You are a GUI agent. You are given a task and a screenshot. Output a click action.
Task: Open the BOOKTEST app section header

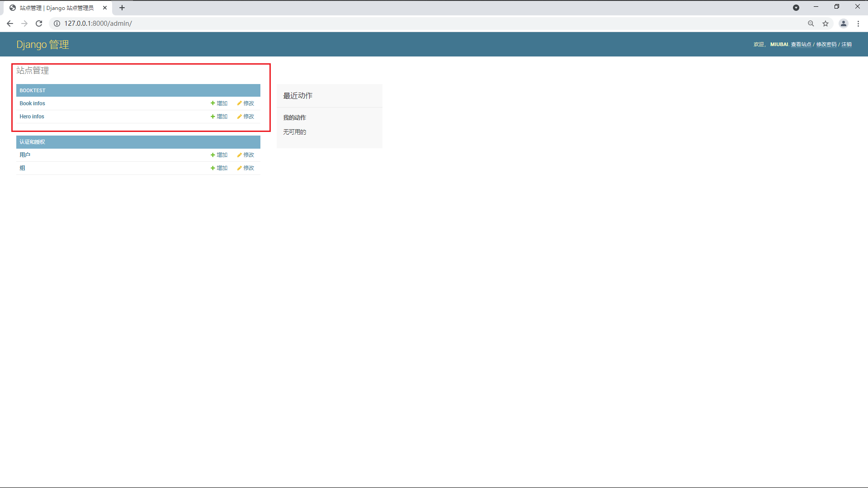coord(33,90)
